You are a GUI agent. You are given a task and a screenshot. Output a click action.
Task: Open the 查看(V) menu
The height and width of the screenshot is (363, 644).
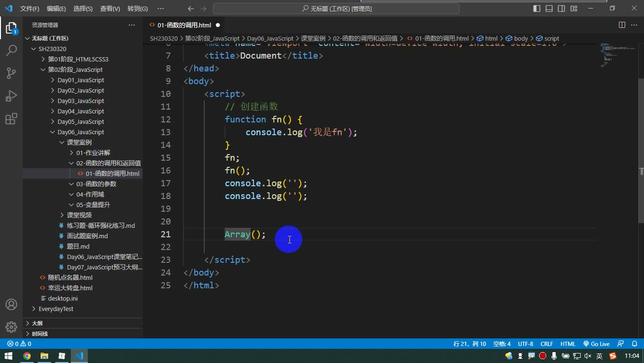[x=110, y=9]
